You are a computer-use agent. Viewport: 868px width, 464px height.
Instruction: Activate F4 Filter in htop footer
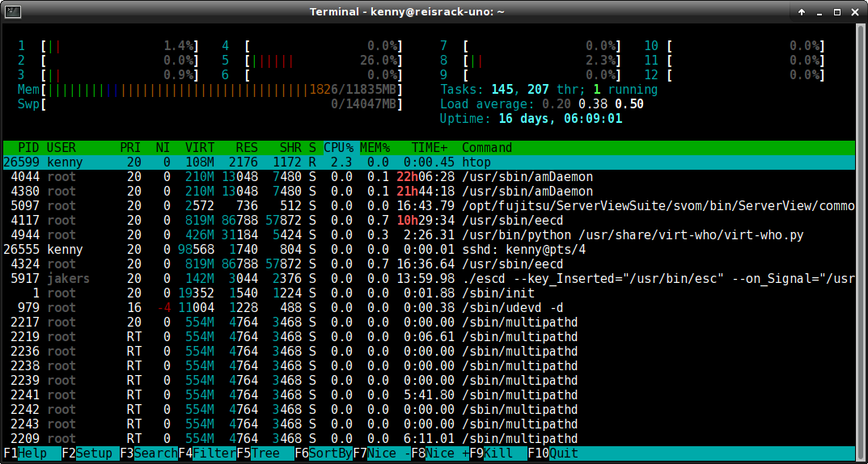click(x=208, y=453)
